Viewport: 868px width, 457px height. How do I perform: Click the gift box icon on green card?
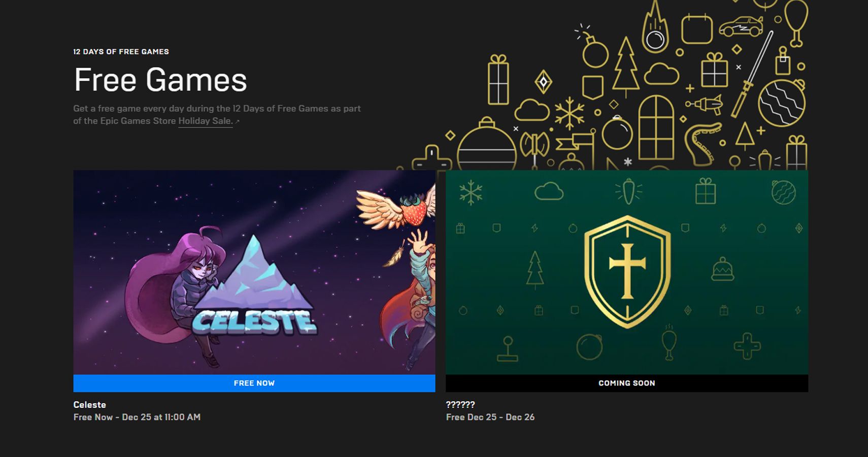706,191
